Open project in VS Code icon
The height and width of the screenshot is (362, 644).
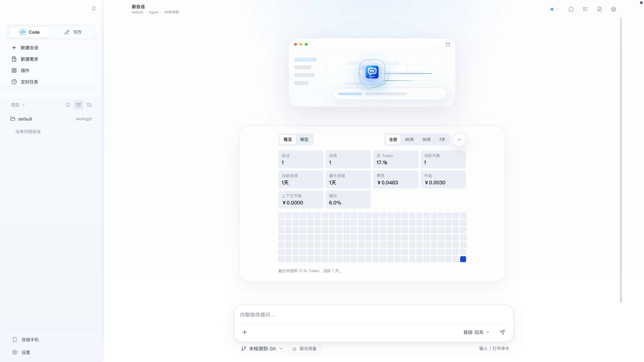552,9
